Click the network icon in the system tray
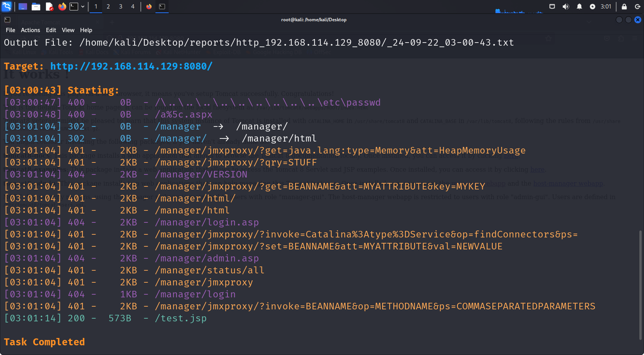Image resolution: width=644 pixels, height=355 pixels. [552, 7]
